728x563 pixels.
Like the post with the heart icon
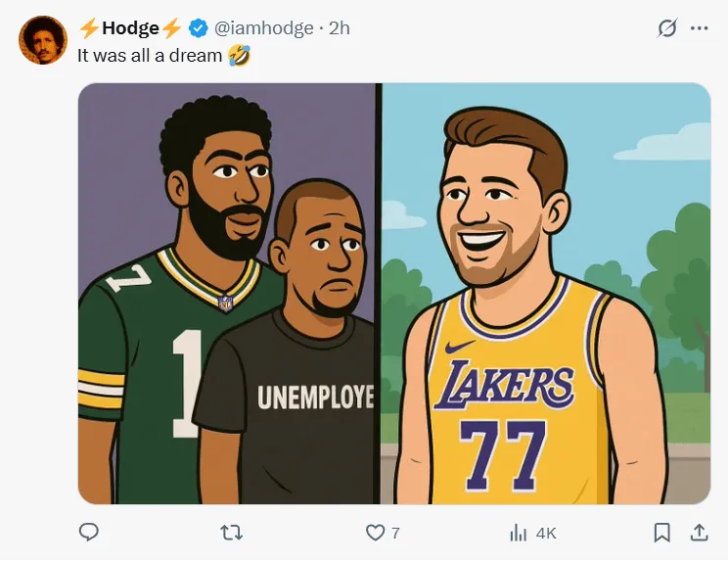[x=375, y=533]
